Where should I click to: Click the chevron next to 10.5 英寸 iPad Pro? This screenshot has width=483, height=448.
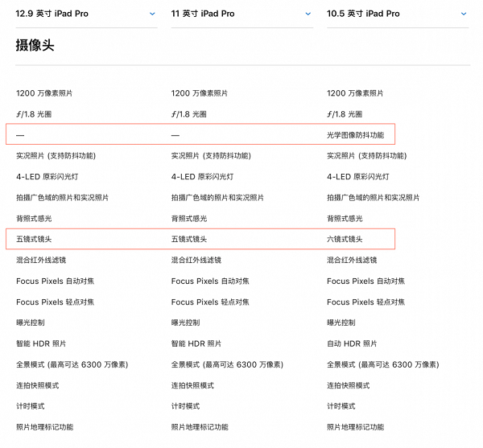click(464, 14)
